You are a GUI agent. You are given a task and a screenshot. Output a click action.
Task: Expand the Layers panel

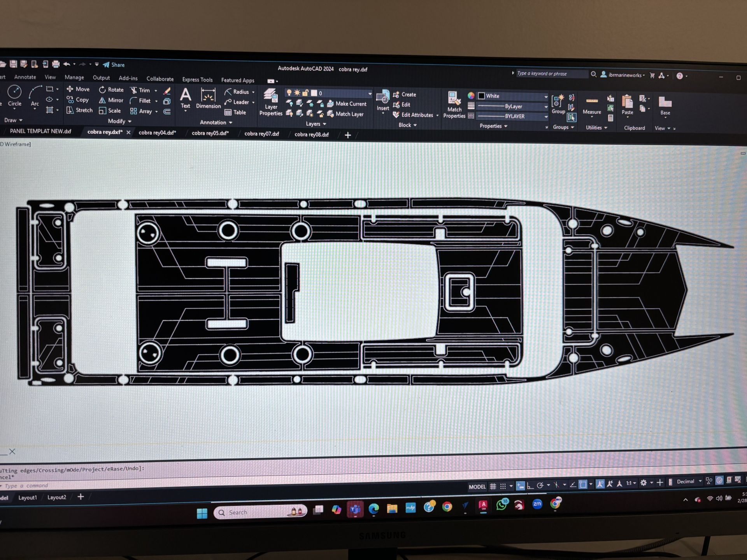316,124
